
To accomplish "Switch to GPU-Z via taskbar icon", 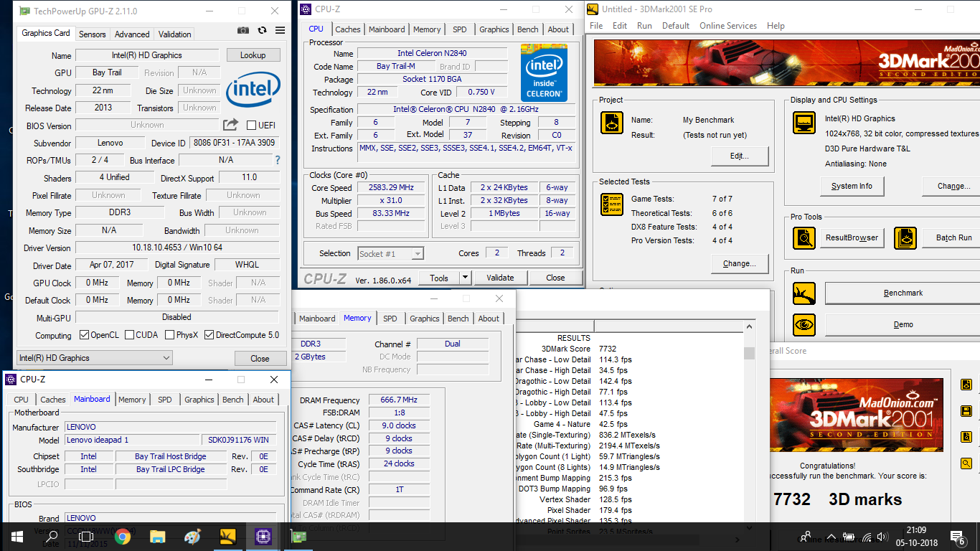I will point(297,536).
